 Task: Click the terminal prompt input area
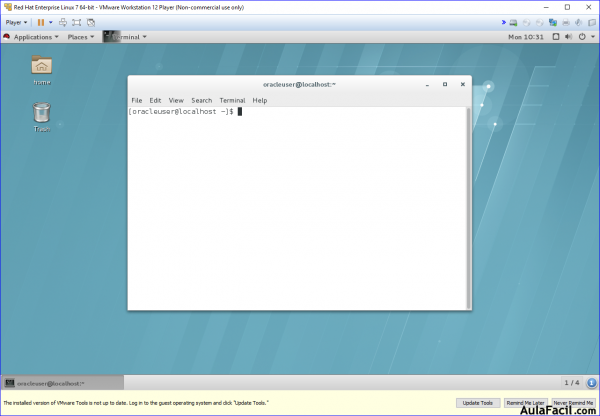[x=297, y=208]
